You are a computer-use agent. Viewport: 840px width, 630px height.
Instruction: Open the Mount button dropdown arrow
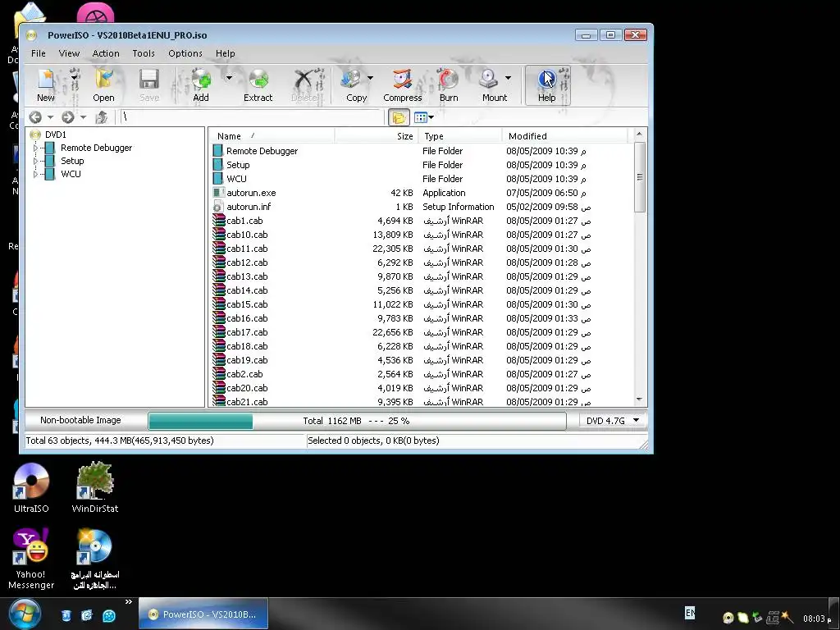tap(508, 78)
